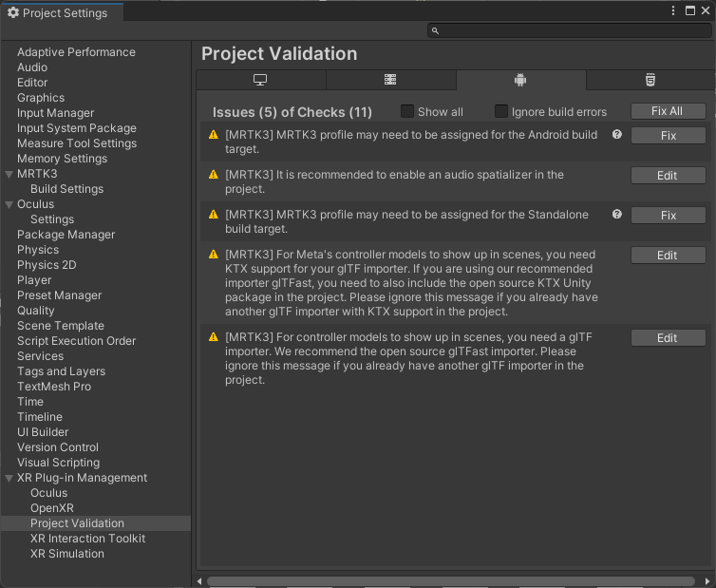Viewport: 716px width, 588px height.
Task: Open Preset Manager settings
Action: coord(60,295)
